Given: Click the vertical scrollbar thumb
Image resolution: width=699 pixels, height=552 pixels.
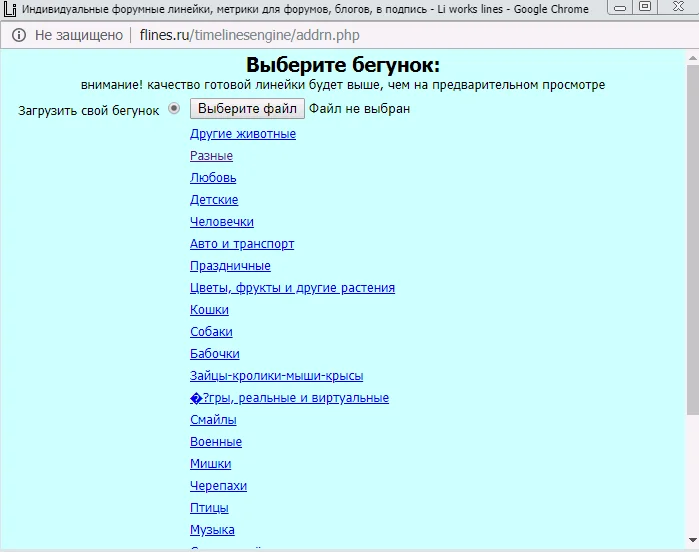Looking at the screenshot, I should pos(693,240).
